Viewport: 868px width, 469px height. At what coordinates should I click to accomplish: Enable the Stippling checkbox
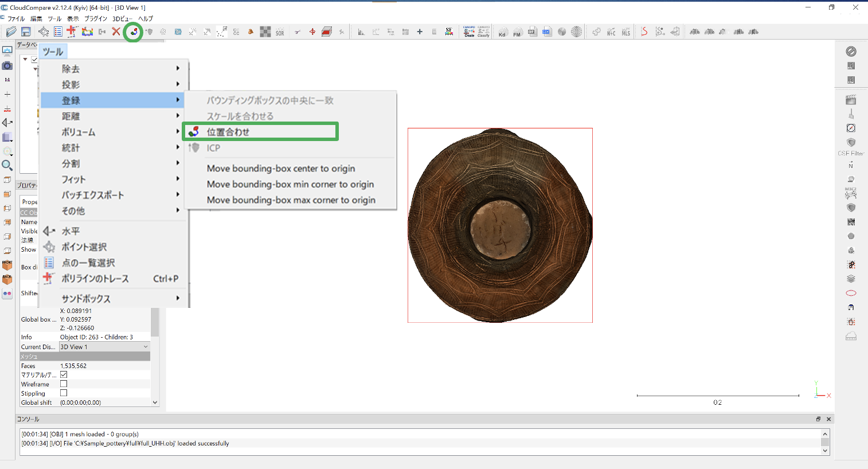64,393
